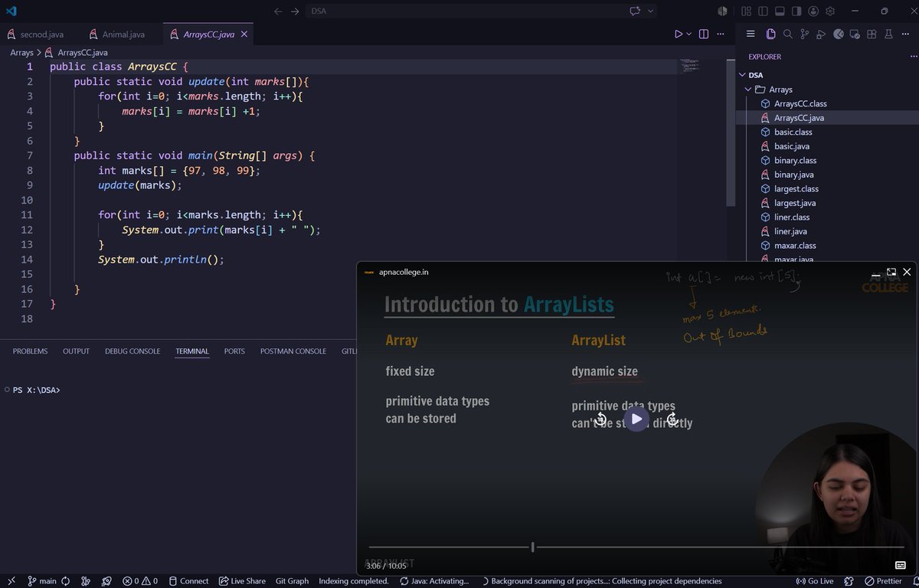Select the TERMINAL panel tab

coord(192,351)
